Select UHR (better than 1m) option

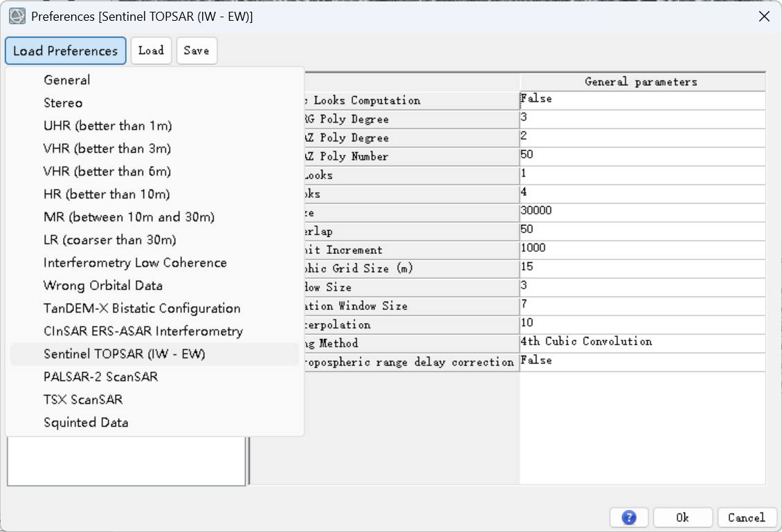click(154, 126)
